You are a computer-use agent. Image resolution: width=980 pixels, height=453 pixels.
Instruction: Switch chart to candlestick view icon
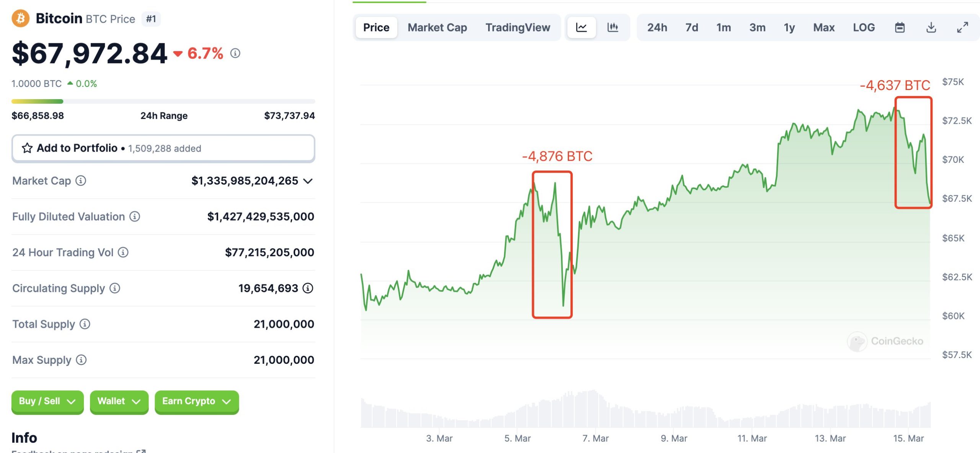[612, 28]
